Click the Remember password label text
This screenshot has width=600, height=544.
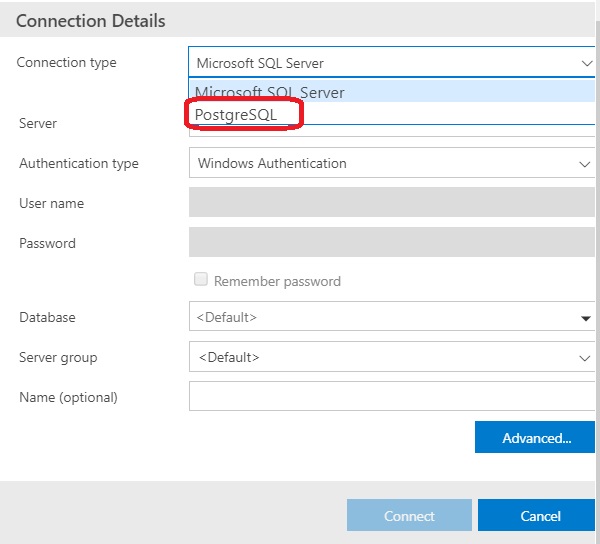pos(277,281)
